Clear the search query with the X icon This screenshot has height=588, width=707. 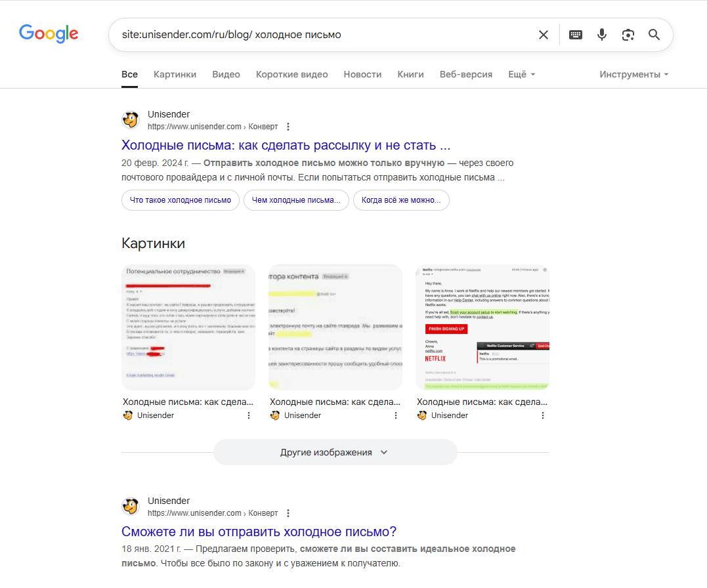point(544,35)
